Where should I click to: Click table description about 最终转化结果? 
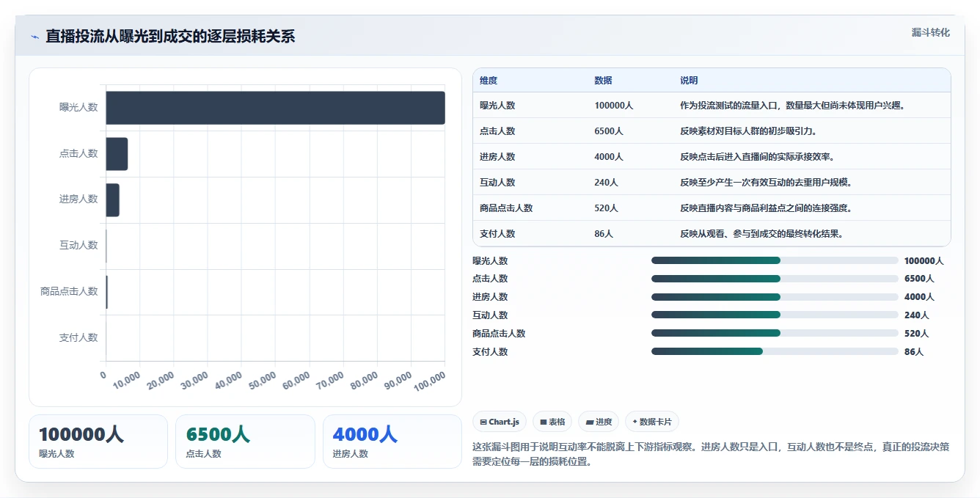click(761, 234)
